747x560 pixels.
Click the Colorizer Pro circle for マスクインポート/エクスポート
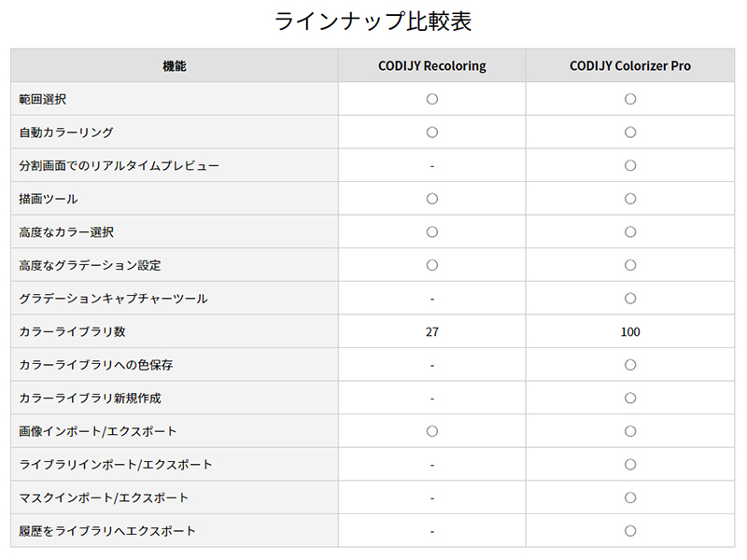pyautogui.click(x=630, y=497)
